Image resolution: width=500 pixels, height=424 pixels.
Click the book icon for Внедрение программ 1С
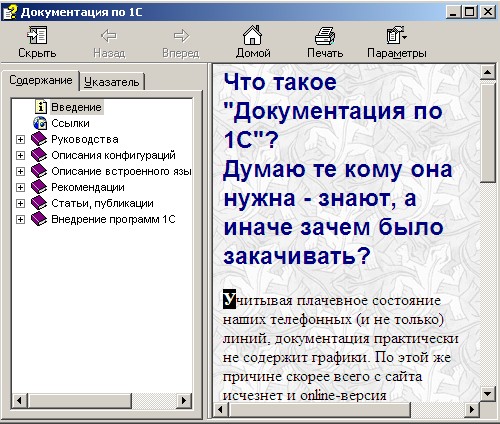(39, 219)
